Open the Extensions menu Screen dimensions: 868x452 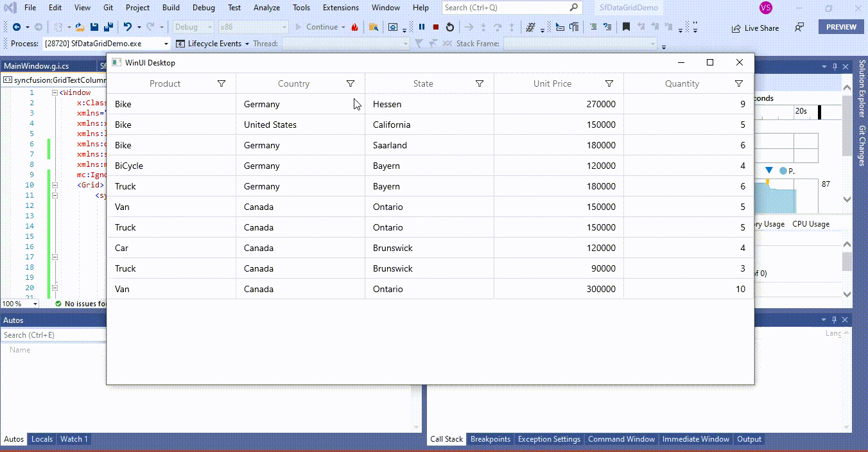341,8
